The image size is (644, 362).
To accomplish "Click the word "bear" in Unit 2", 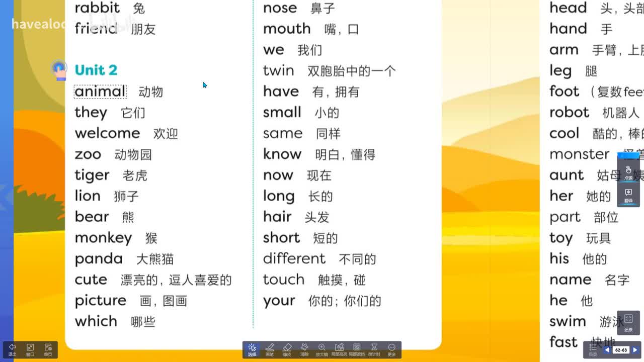I will [92, 217].
